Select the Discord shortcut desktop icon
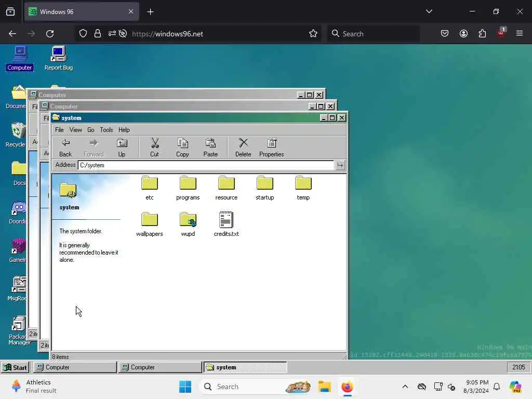The width and height of the screenshot is (532, 399). [18, 212]
